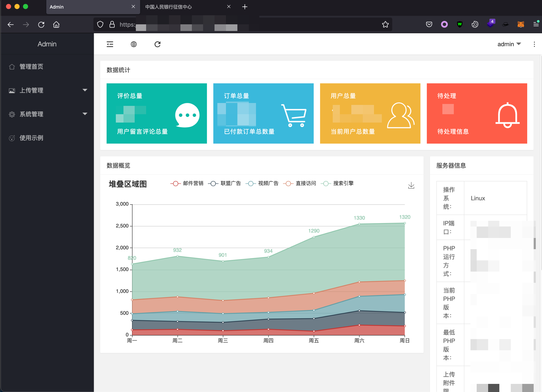542x392 pixels.
Task: Open 使用示例 sidebar link
Action: (31, 138)
